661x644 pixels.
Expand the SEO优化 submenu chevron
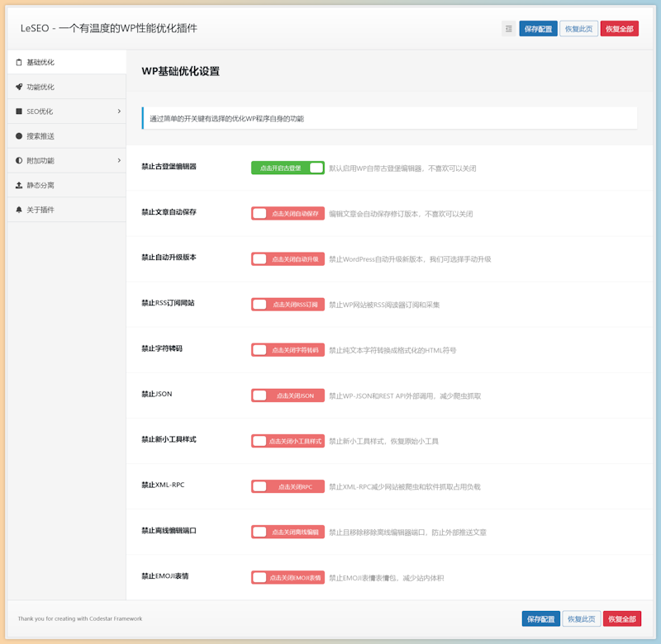(x=119, y=111)
